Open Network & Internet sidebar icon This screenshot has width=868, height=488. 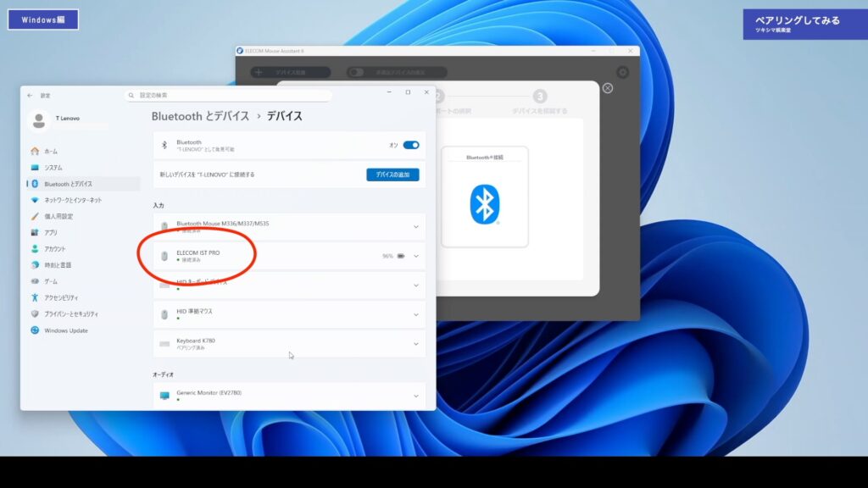click(x=35, y=200)
